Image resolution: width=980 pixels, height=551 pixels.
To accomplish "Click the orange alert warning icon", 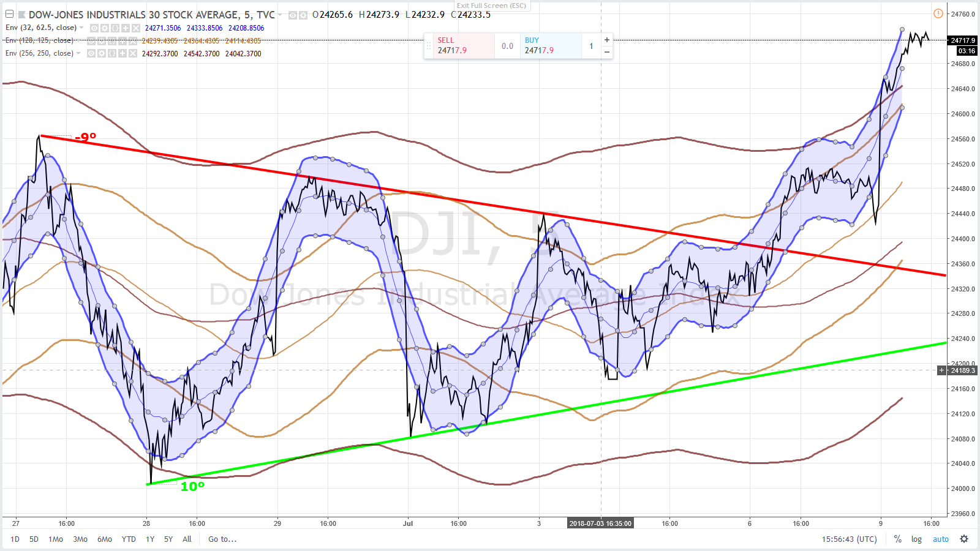I will point(938,13).
